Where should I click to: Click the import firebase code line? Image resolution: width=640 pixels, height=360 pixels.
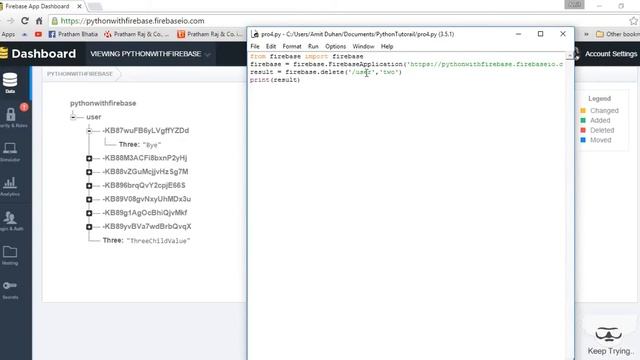[x=307, y=57]
